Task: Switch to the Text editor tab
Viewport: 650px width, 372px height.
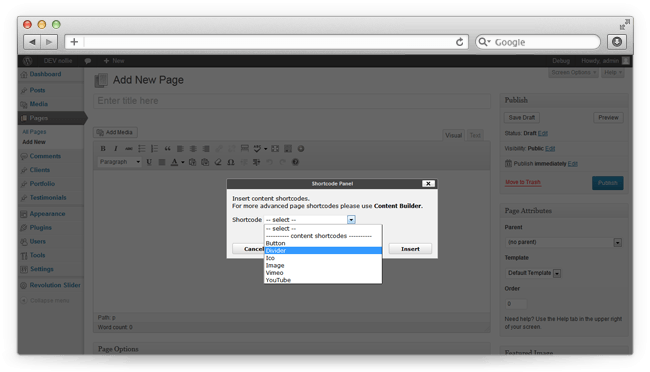Action: [x=475, y=135]
